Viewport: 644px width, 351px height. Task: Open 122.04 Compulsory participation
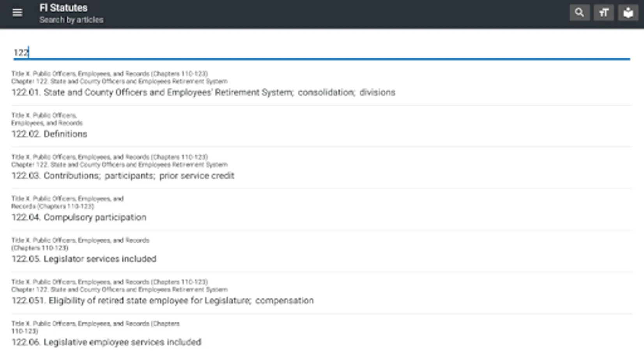(x=79, y=217)
